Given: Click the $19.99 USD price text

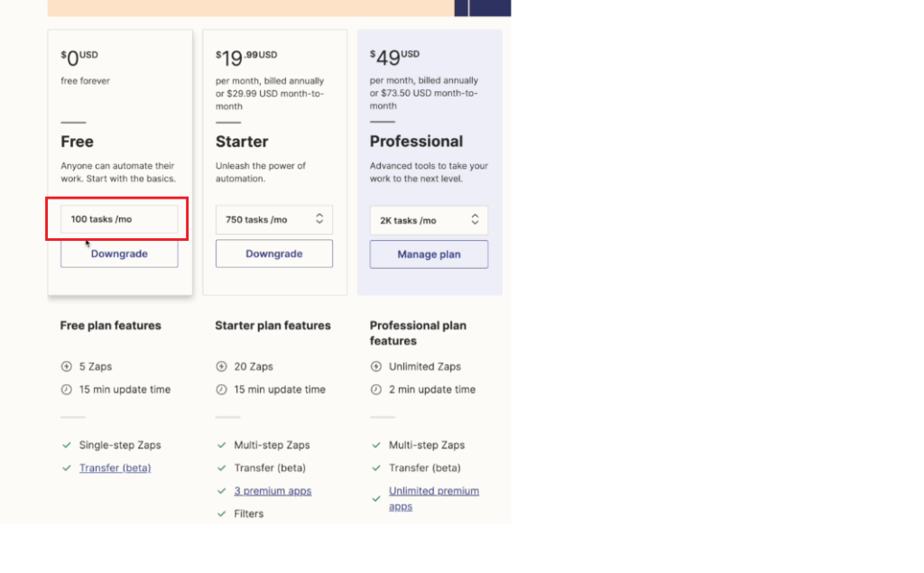Looking at the screenshot, I should point(246,58).
